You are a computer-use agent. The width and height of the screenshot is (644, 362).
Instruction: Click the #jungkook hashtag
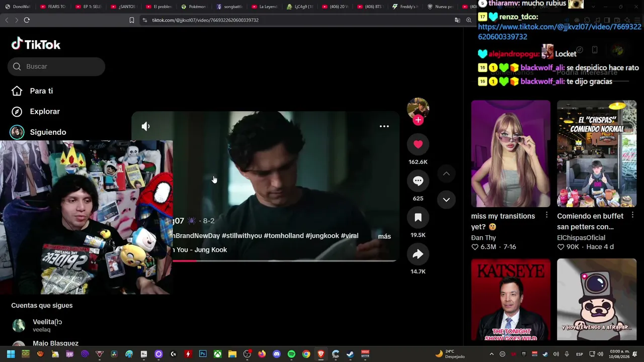click(x=323, y=236)
